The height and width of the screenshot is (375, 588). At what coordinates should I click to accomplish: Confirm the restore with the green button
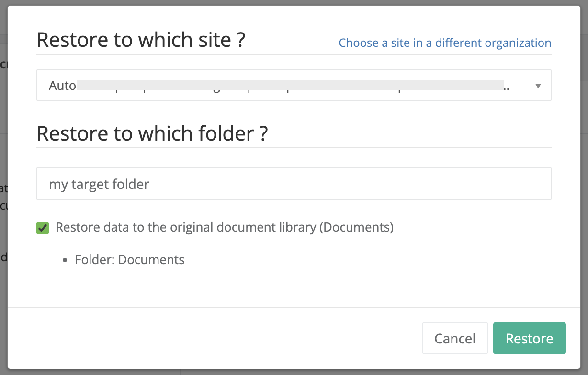click(529, 338)
